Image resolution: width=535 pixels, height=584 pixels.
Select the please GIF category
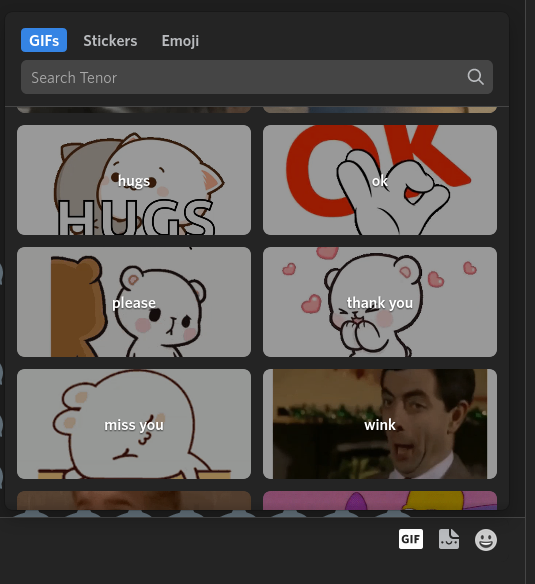134,302
